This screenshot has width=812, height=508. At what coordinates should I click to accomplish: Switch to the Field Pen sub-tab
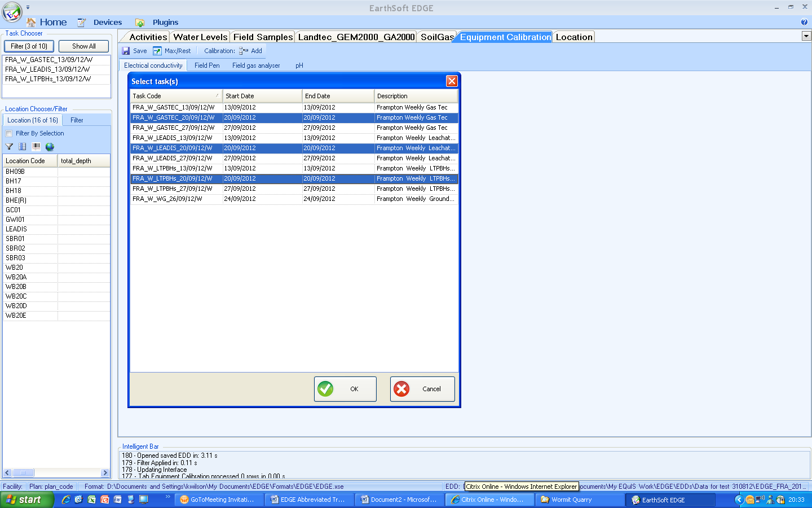tap(207, 65)
